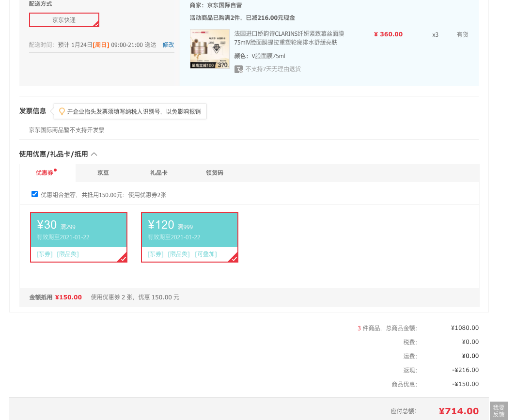The image size is (516, 420).
Task: Click the 我要反馈 feedback button
Action: tap(499, 411)
